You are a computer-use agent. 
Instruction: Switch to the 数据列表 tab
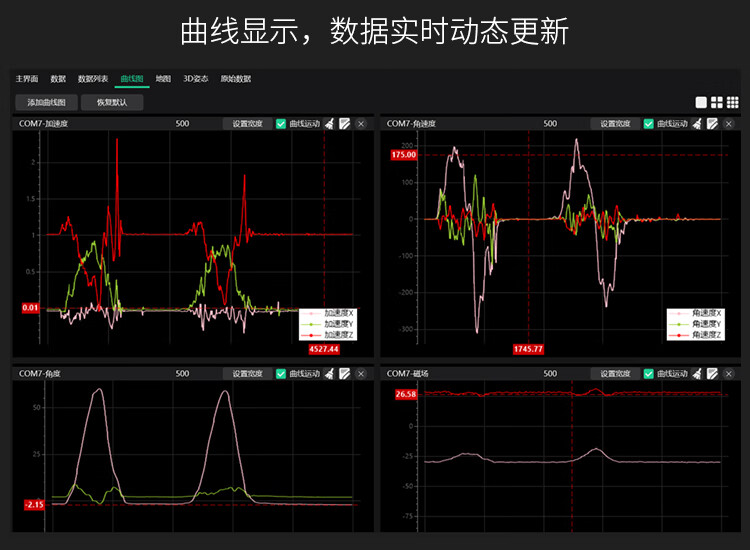(x=93, y=79)
